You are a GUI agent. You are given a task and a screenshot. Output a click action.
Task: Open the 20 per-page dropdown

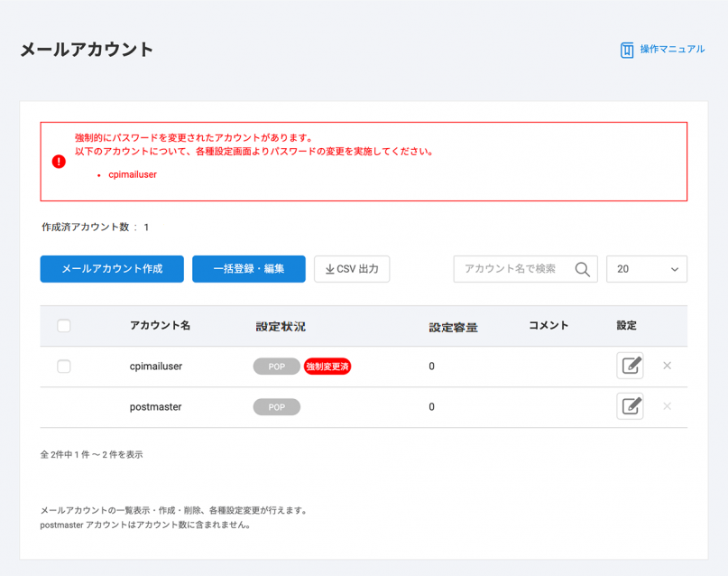tap(647, 269)
